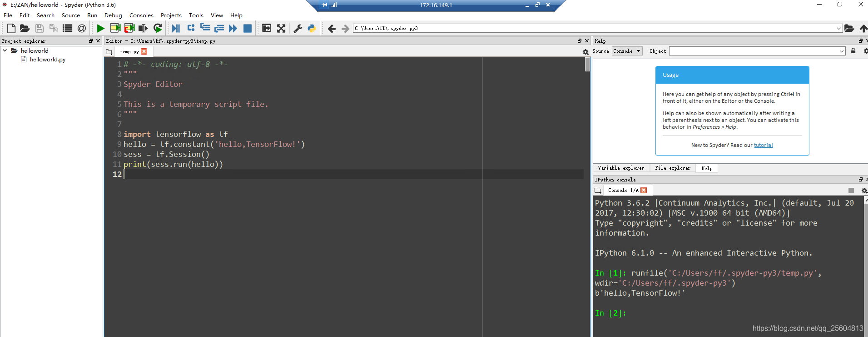This screenshot has width=868, height=337.
Task: Open the Spyder tutorial link
Action: pos(763,145)
